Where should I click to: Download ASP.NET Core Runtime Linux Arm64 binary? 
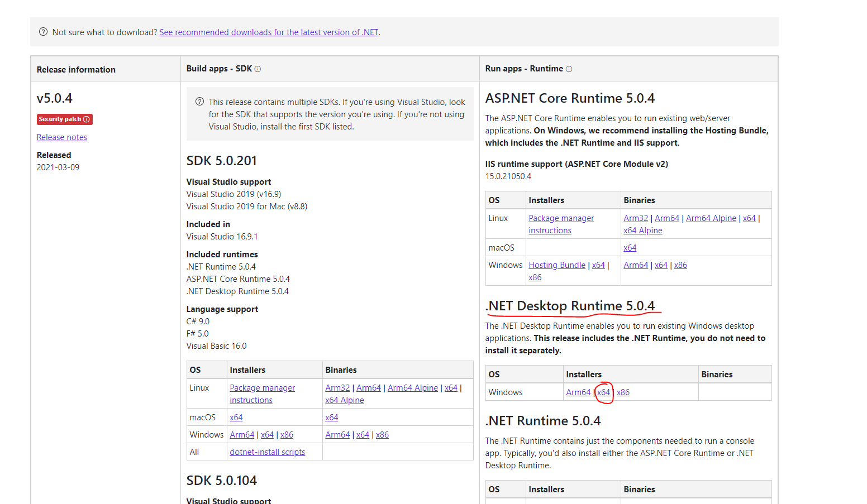(x=667, y=218)
